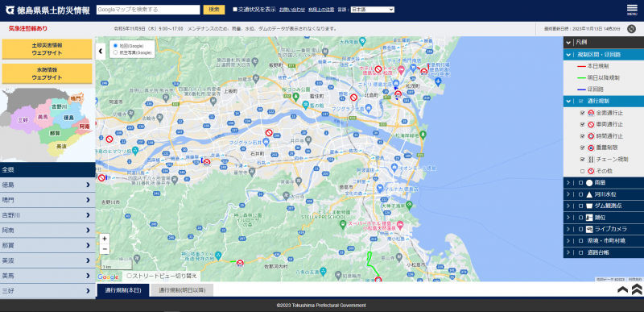Click the Google logo on map
The height and width of the screenshot is (312, 644).
coord(108,277)
